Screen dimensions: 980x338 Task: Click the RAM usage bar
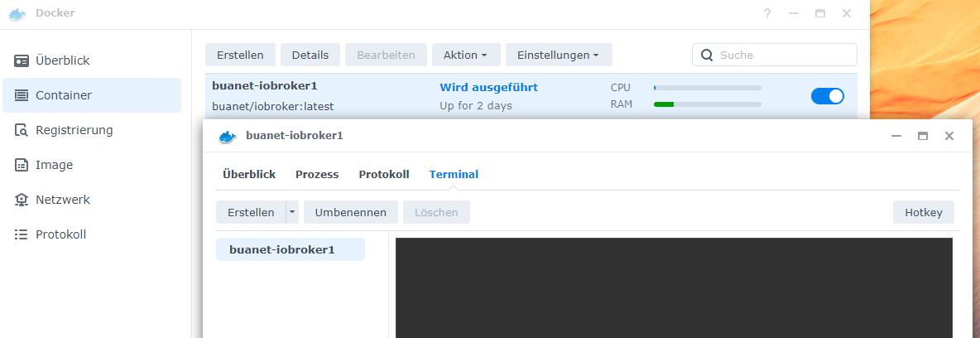coord(707,104)
